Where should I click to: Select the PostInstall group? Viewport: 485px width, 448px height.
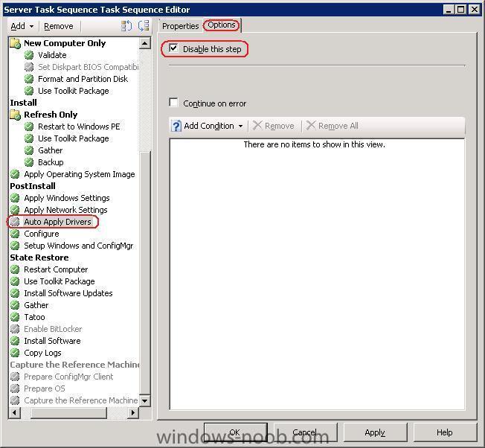(33, 186)
